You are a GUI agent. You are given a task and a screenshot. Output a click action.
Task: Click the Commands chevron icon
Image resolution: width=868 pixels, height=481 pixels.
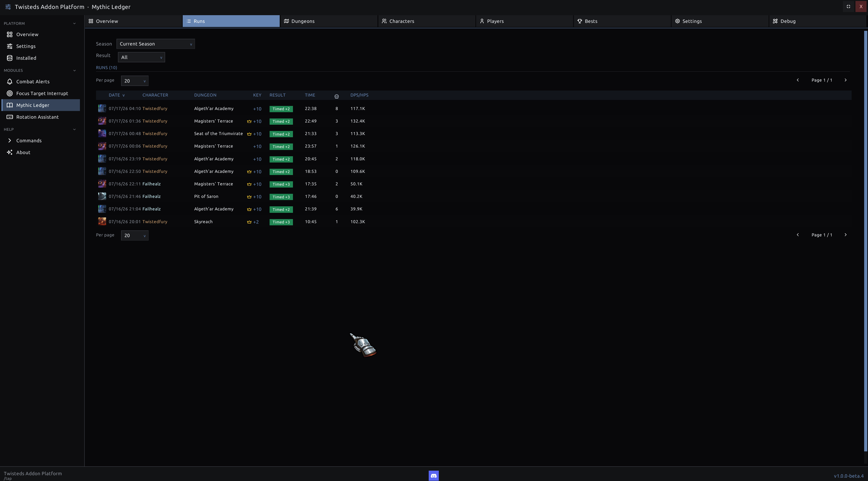[x=10, y=141]
